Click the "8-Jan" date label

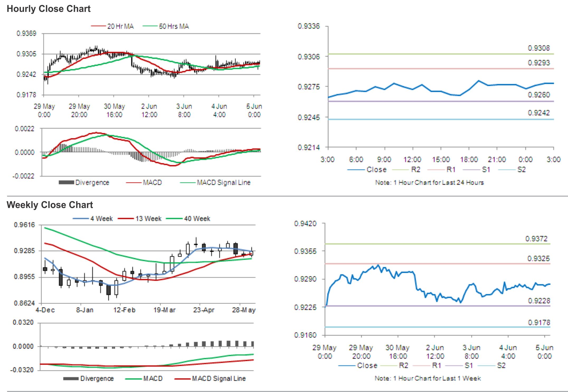click(85, 310)
